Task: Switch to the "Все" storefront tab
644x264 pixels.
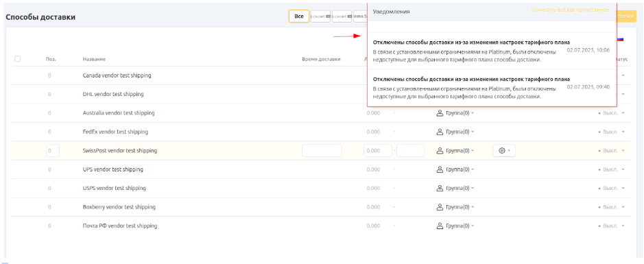Action: 299,16
